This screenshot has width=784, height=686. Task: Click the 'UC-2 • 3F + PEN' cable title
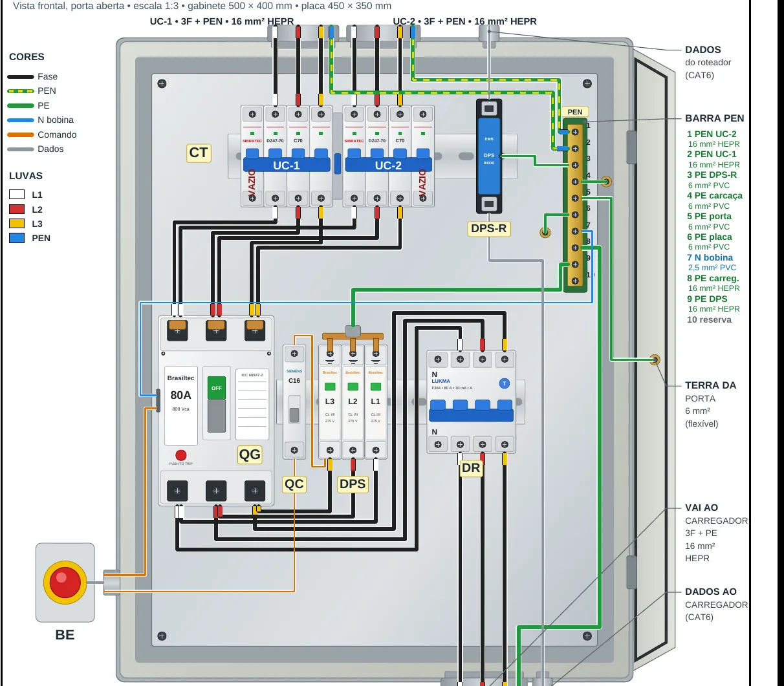click(465, 21)
